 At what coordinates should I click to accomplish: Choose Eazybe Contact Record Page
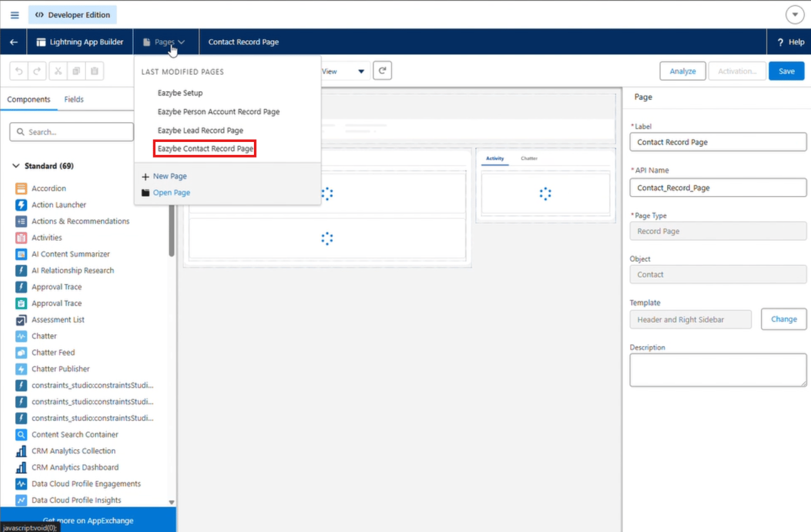(x=205, y=149)
